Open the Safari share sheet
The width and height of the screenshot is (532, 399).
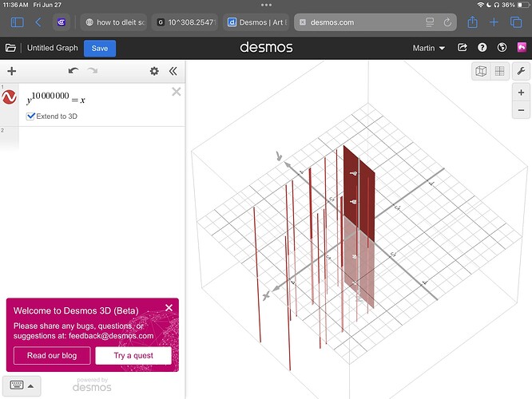[473, 22]
